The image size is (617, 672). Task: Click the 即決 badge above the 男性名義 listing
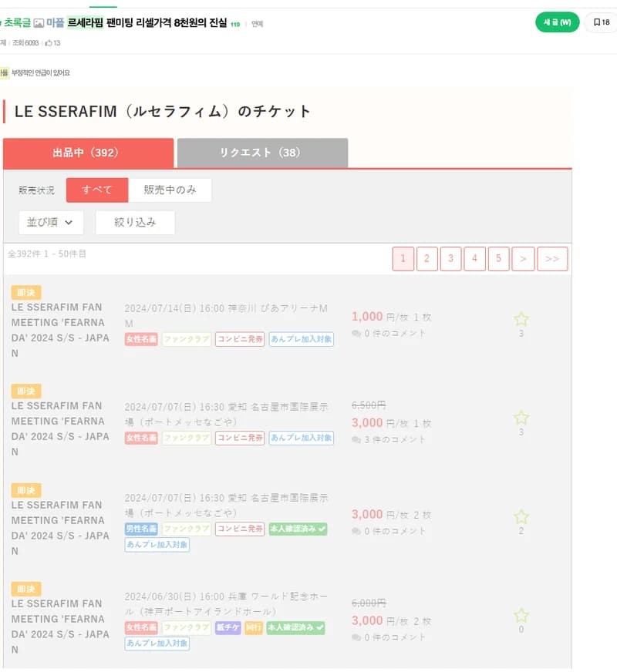tap(26, 490)
